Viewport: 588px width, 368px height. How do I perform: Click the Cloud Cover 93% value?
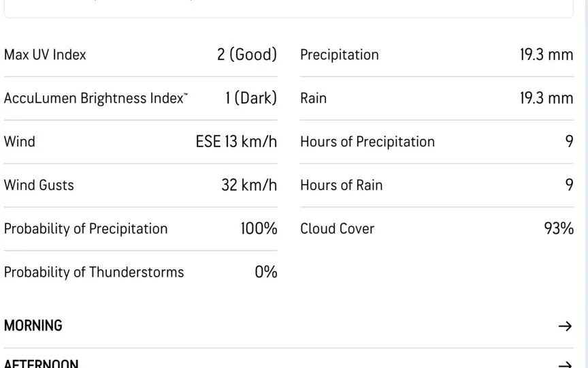point(559,229)
